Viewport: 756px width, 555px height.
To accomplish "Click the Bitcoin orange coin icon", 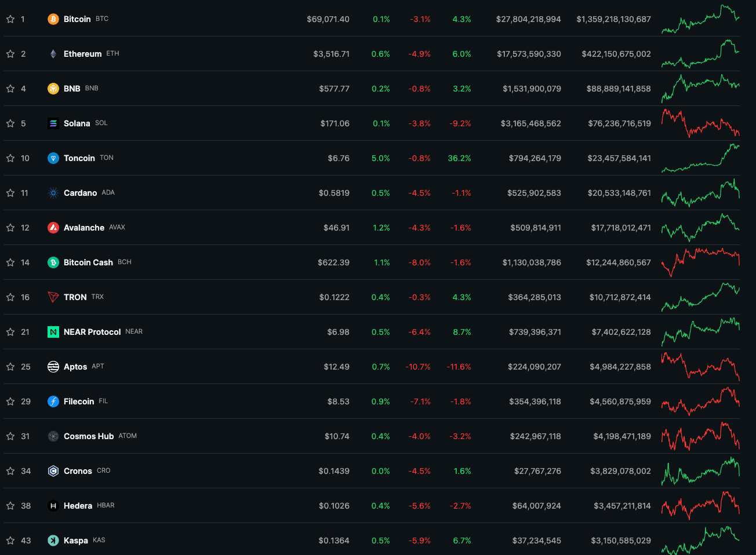I will (53, 19).
